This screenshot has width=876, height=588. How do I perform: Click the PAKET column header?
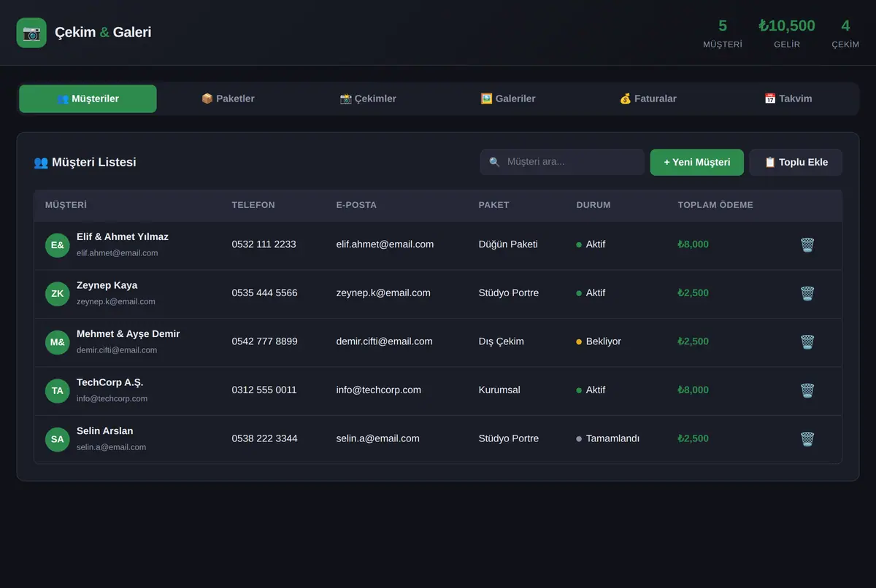coord(494,205)
